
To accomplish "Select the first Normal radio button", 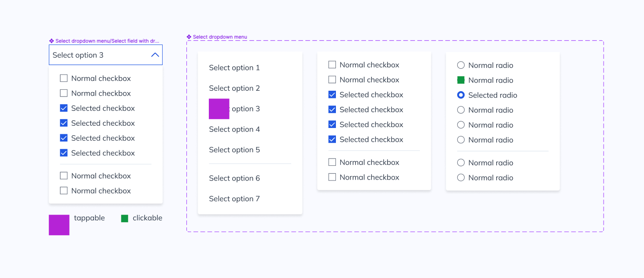I will point(461,65).
